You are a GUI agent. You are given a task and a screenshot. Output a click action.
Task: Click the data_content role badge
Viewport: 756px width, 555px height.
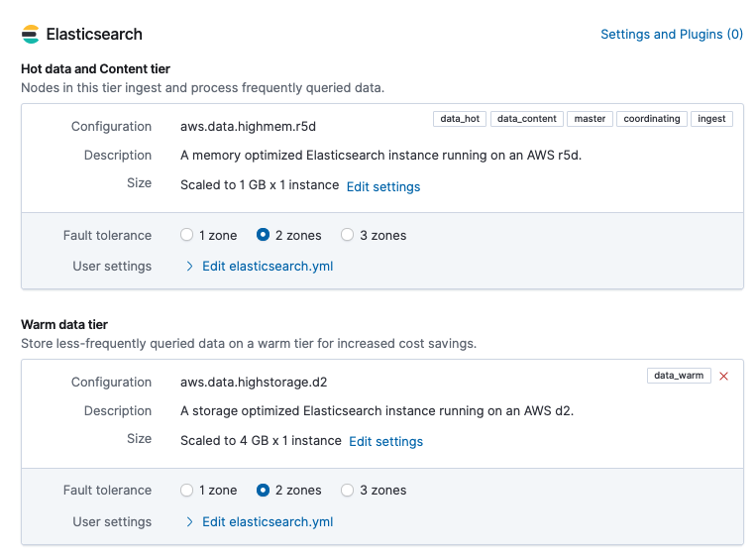(527, 119)
